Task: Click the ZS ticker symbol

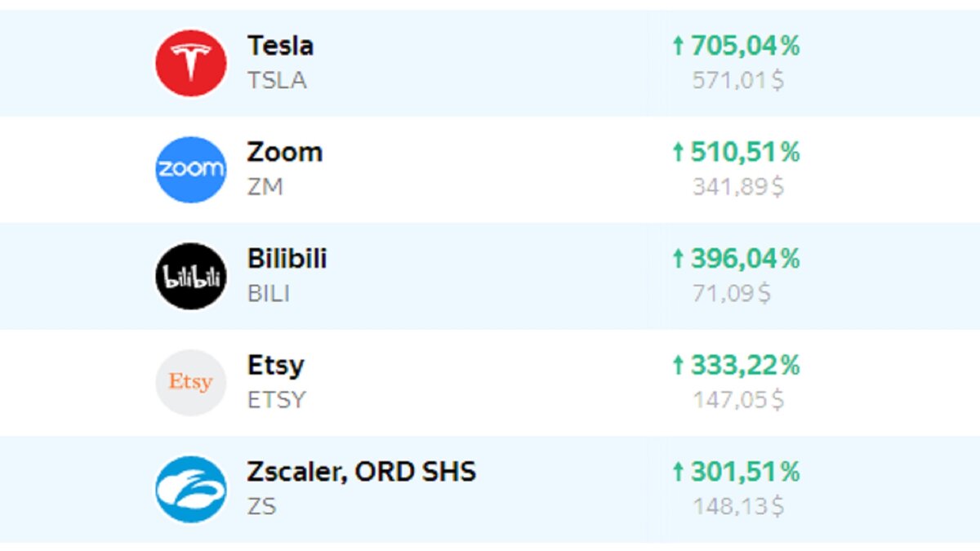Action: pyautogui.click(x=262, y=507)
